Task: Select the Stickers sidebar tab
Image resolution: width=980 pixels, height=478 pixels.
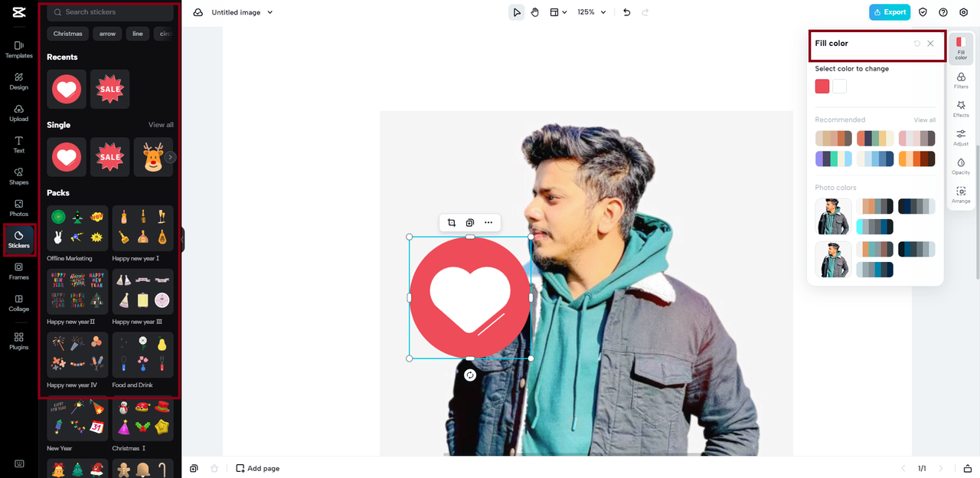Action: click(18, 240)
